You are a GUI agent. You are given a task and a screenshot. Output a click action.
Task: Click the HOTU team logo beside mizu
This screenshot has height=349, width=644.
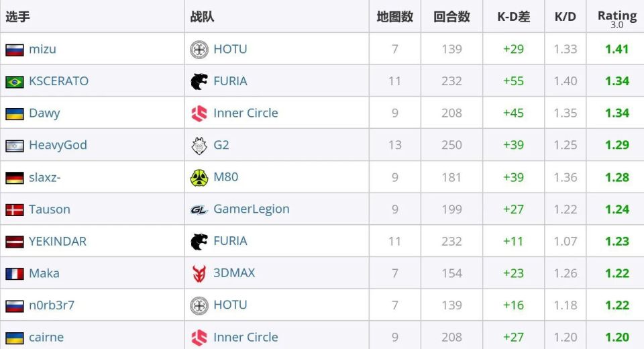199,49
